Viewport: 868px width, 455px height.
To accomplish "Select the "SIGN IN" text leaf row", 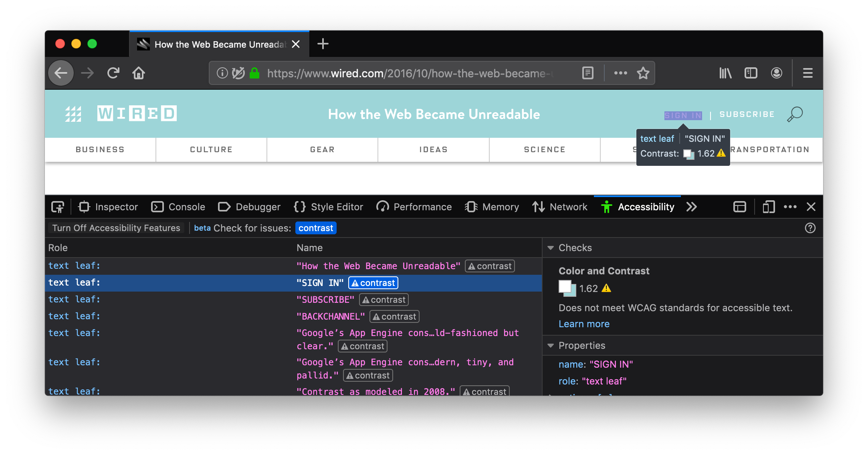I will [293, 283].
